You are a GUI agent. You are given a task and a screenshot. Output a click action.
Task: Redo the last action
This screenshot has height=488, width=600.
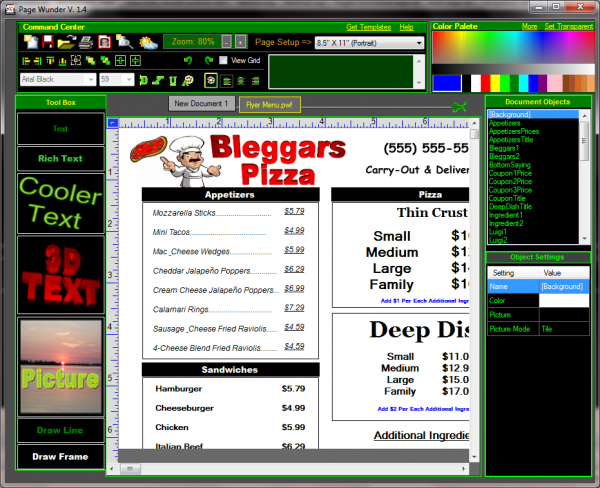point(209,60)
